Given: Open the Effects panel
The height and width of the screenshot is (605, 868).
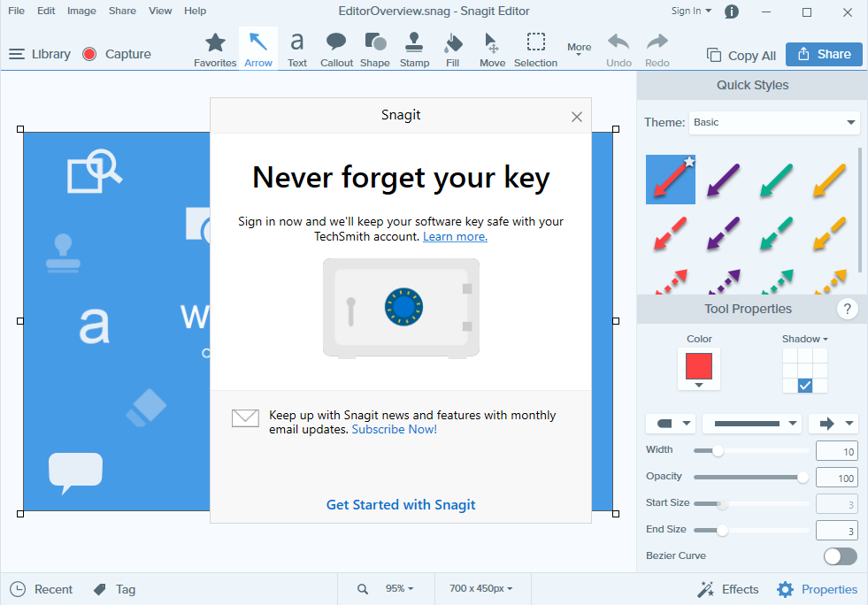Looking at the screenshot, I should click(x=727, y=589).
